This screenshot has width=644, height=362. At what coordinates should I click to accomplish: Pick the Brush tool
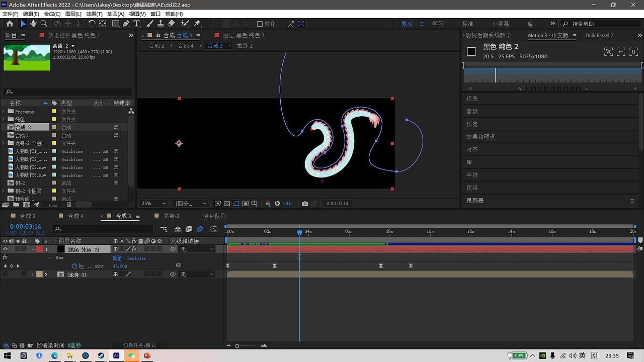pyautogui.click(x=150, y=24)
